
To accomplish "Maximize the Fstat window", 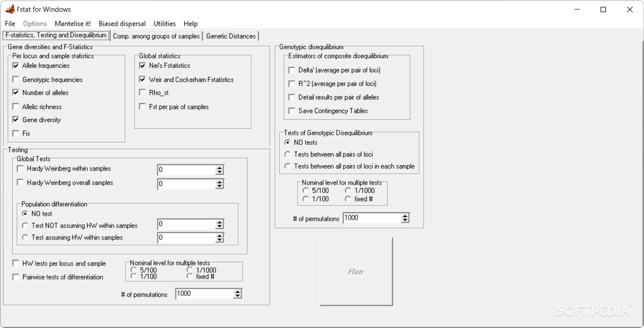I will (603, 10).
